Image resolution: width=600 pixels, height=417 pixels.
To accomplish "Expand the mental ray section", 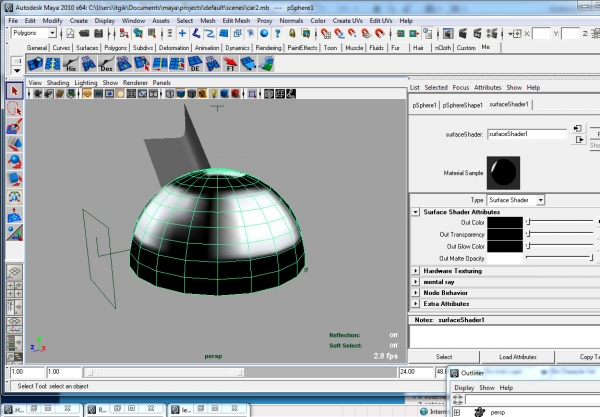I will [416, 282].
